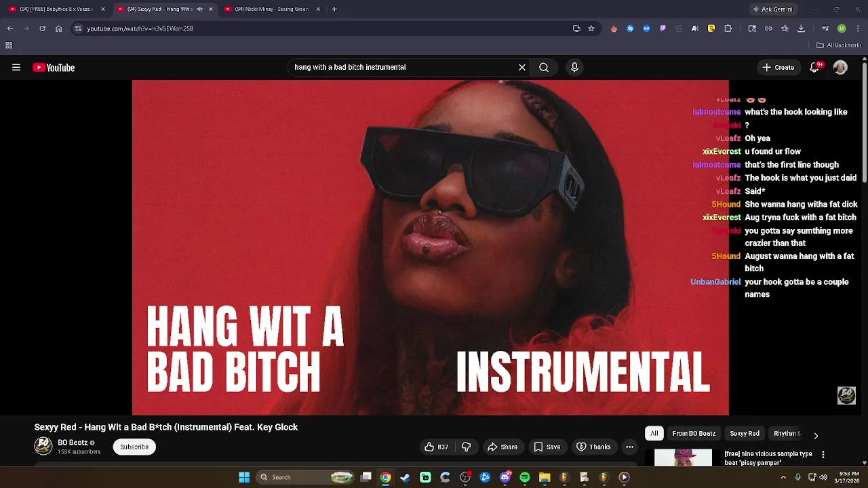Viewport: 868px width, 488px height.
Task: Open the browser Home button
Action: click(x=58, y=28)
